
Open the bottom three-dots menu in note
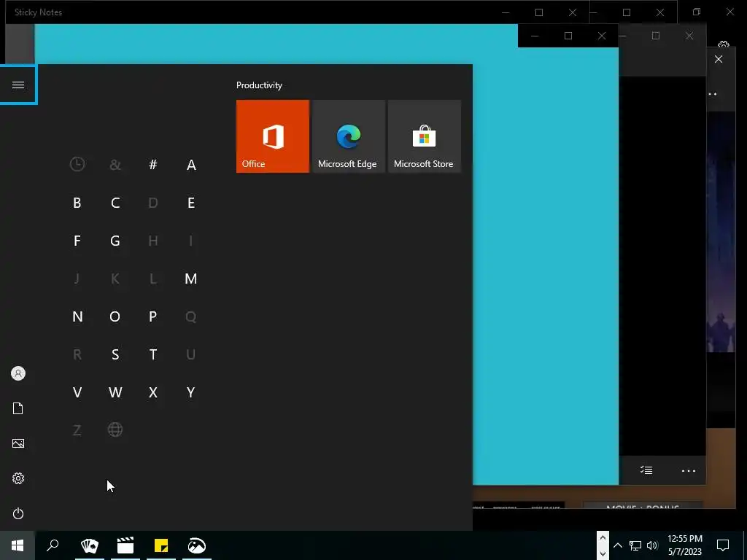(689, 470)
